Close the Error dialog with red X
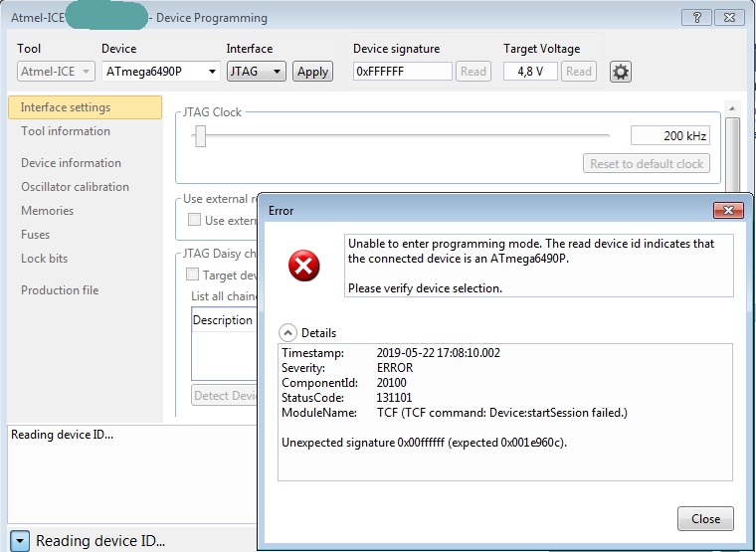Screen dimensions: 756x552 tap(728, 210)
